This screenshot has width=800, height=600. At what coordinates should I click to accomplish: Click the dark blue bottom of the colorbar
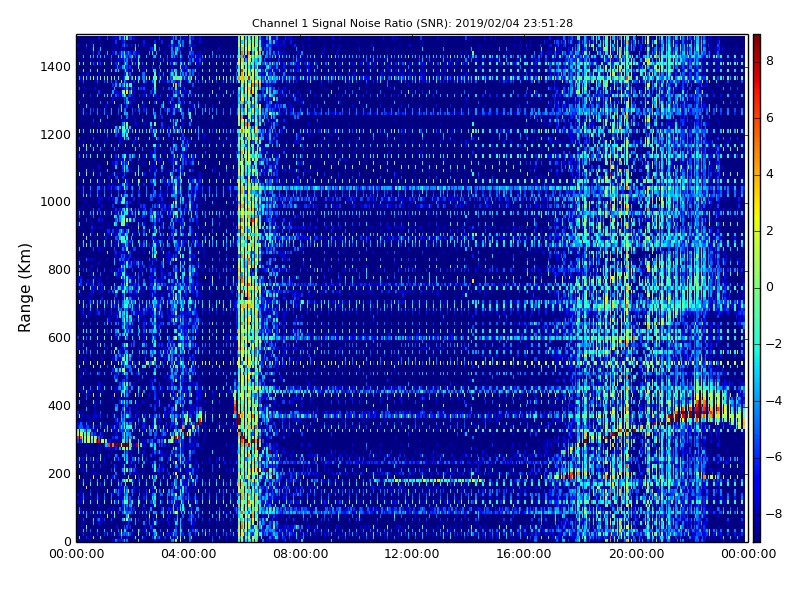[757, 531]
